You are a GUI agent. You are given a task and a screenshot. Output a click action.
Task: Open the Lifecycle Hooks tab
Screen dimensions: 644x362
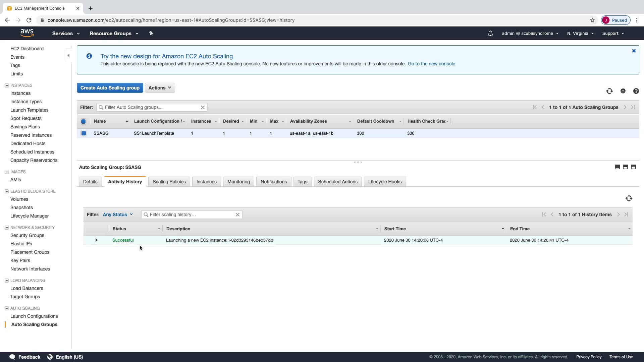[x=385, y=182]
